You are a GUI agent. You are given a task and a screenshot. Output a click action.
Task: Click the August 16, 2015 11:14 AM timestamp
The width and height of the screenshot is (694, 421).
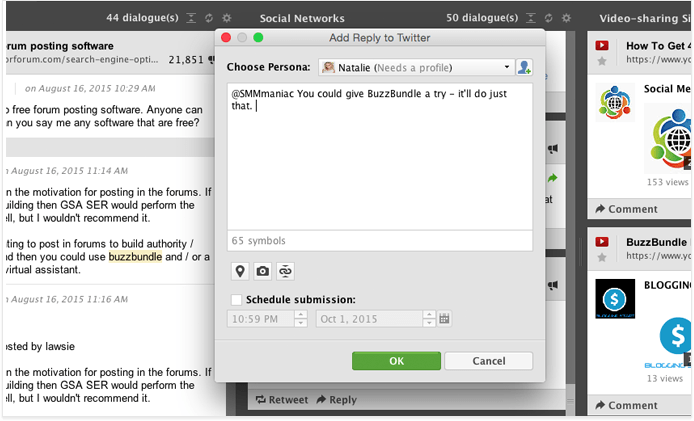67,171
